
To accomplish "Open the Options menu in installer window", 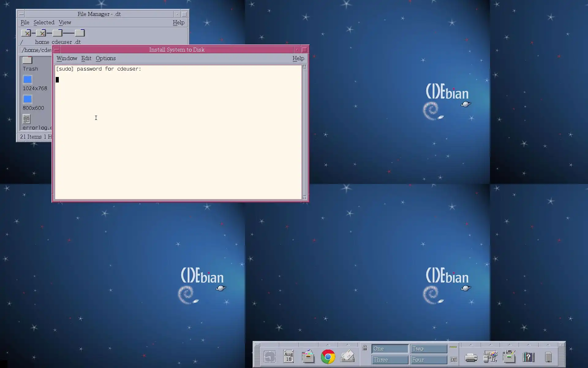I will pyautogui.click(x=106, y=58).
